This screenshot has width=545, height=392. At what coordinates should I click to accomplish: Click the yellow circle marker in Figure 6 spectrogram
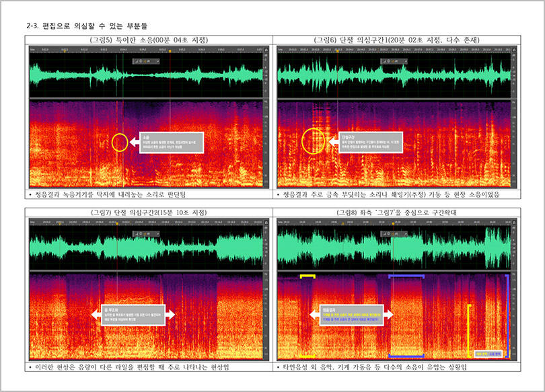pyautogui.click(x=314, y=141)
